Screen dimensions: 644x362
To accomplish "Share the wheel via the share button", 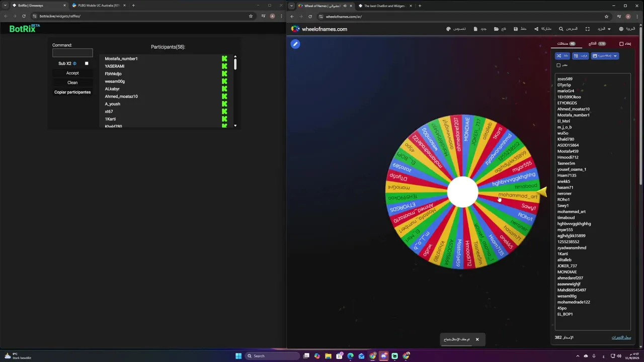I will tap(543, 29).
